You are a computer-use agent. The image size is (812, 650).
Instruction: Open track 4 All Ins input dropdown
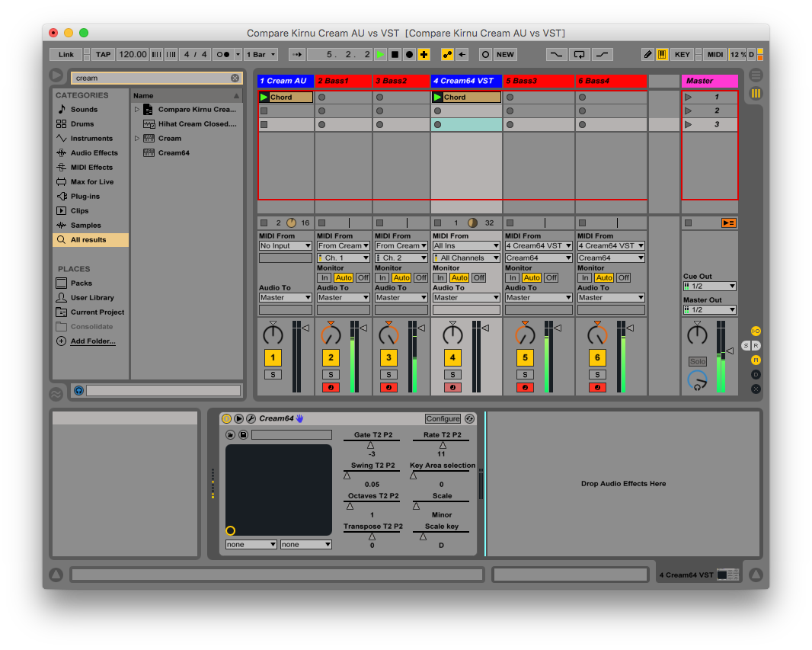pyautogui.click(x=466, y=246)
